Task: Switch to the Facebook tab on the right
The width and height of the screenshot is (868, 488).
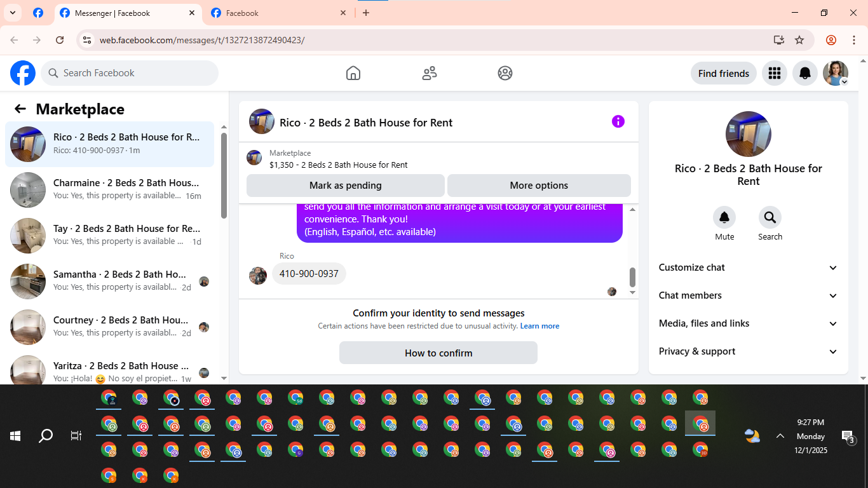Action: [x=280, y=13]
